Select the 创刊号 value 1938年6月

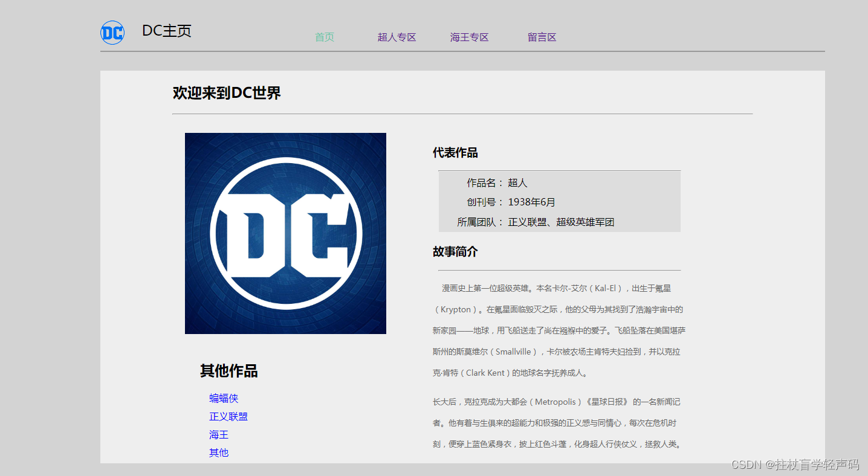point(531,202)
